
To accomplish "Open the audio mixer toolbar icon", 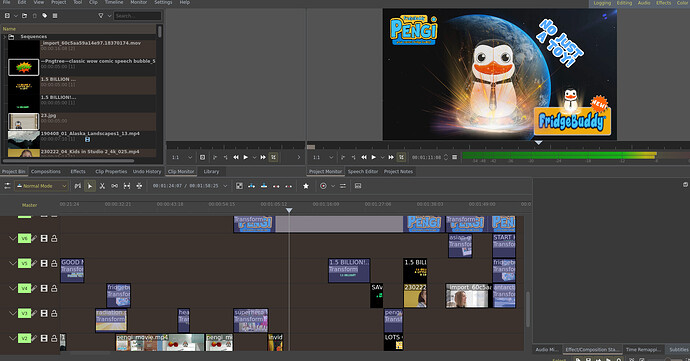I will [x=342, y=186].
